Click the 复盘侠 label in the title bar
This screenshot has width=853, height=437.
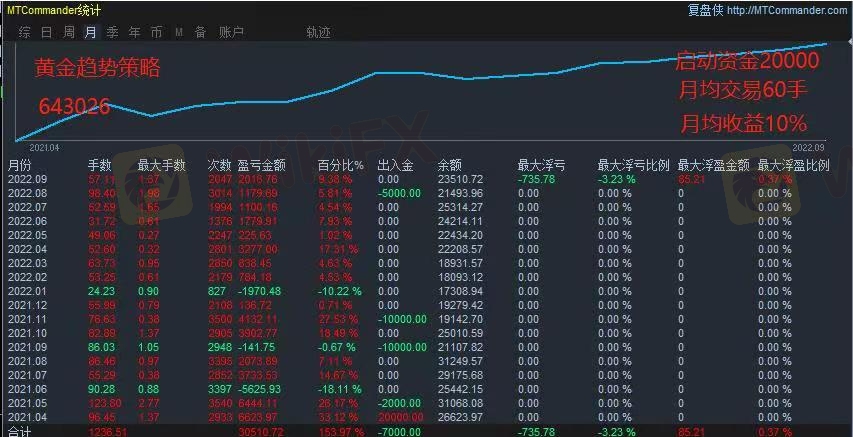[x=707, y=10]
